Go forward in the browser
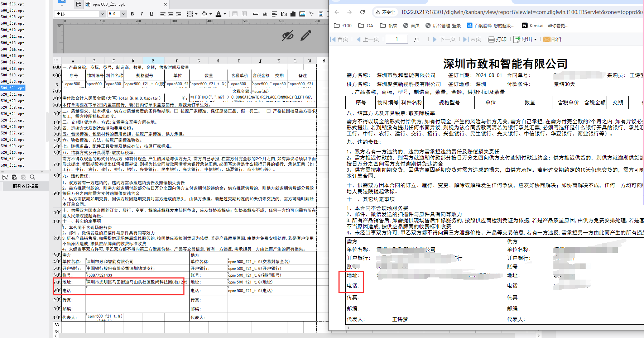The width and height of the screenshot is (644, 338). [350, 12]
